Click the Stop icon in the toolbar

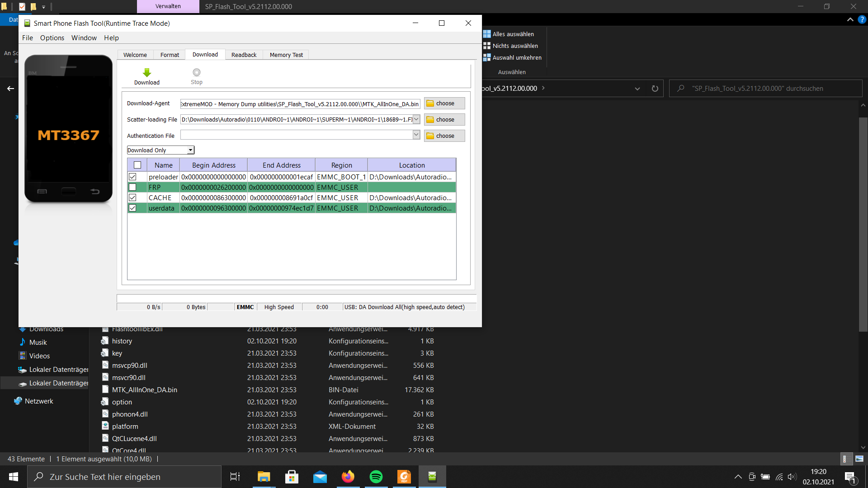(196, 72)
